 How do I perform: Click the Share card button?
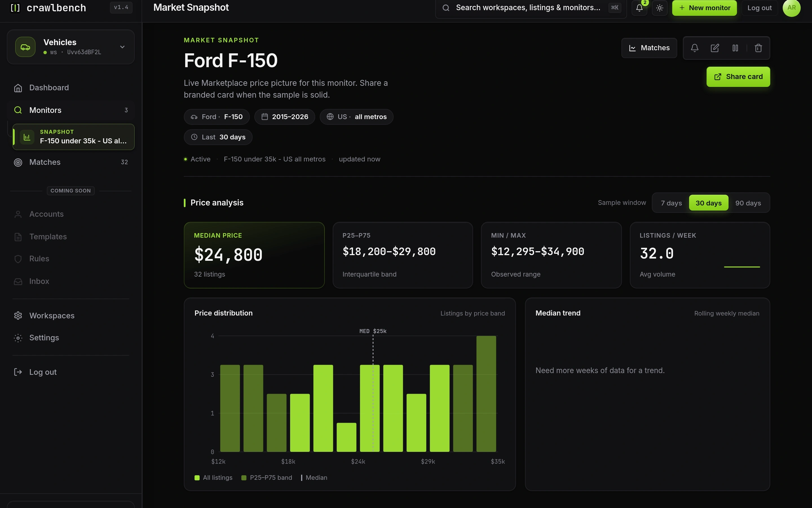click(x=738, y=77)
